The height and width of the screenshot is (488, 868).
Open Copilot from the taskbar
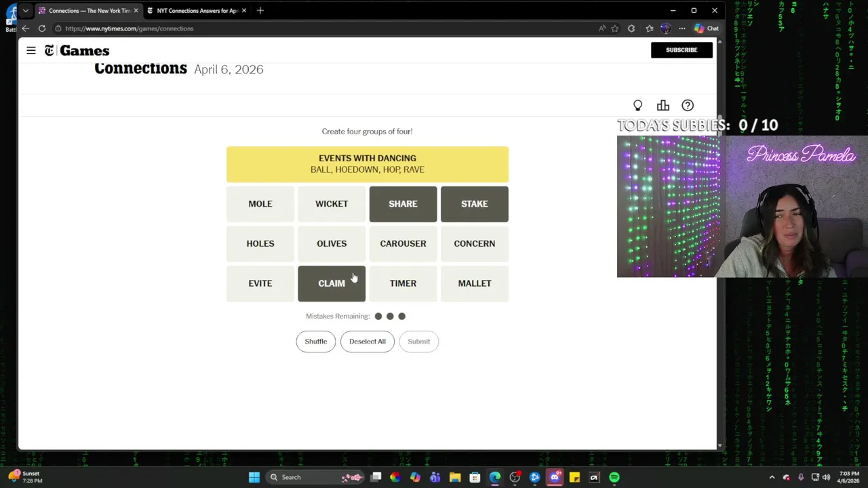(x=415, y=477)
